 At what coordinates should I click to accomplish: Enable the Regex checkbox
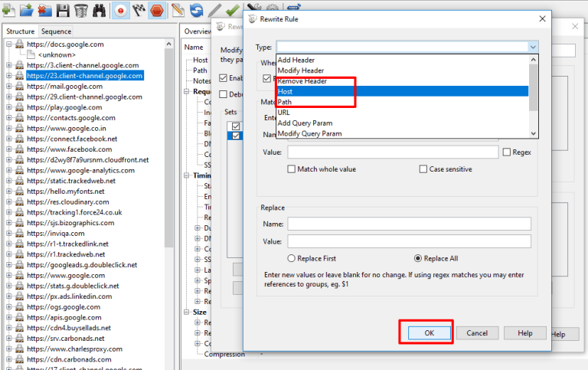click(507, 152)
